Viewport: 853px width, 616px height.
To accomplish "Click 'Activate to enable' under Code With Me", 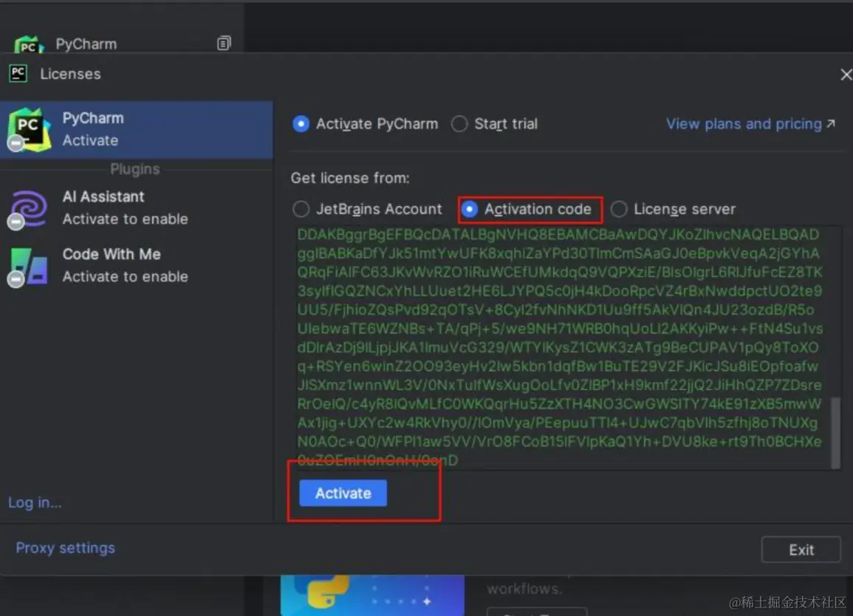I will (125, 277).
